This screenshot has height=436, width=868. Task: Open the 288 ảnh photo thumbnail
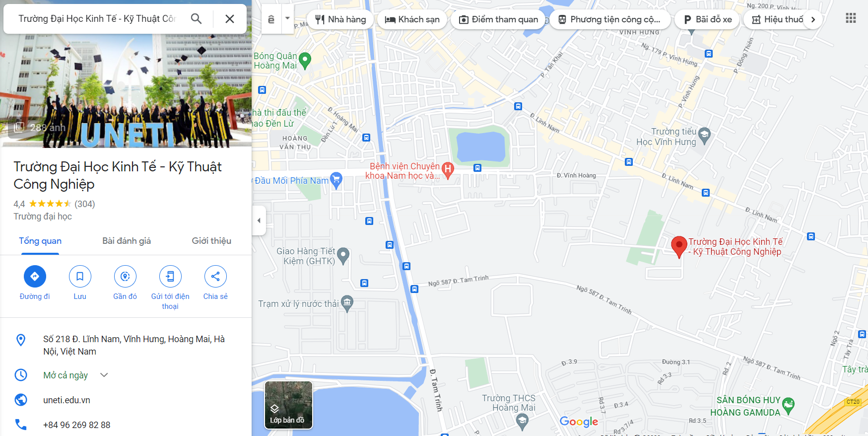(x=40, y=128)
